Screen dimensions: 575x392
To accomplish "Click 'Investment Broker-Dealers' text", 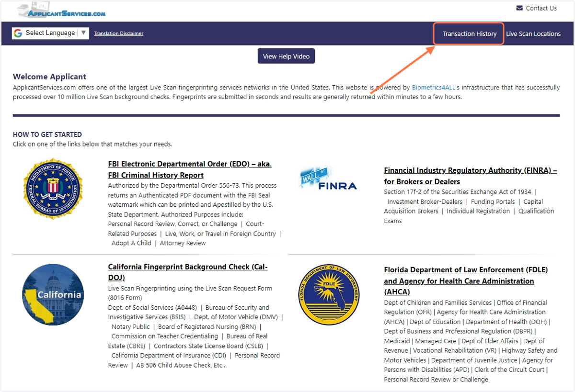I will tap(425, 202).
